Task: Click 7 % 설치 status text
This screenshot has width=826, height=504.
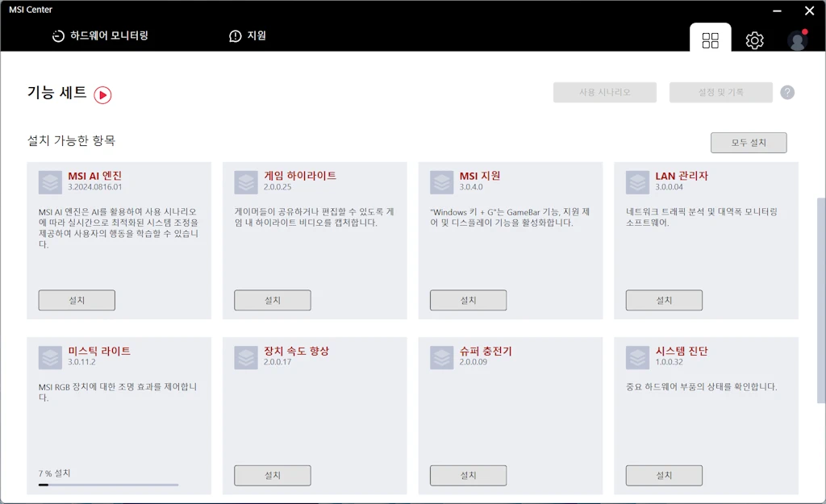Action: (54, 473)
